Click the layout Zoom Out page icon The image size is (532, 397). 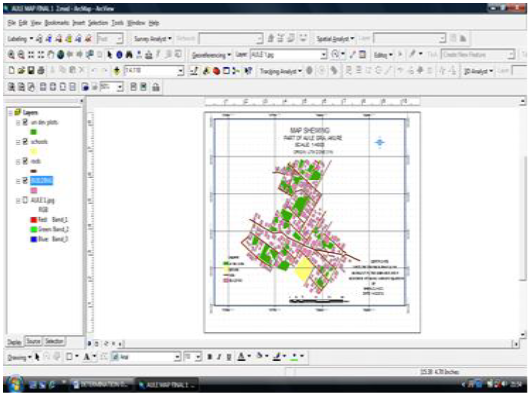click(x=21, y=87)
